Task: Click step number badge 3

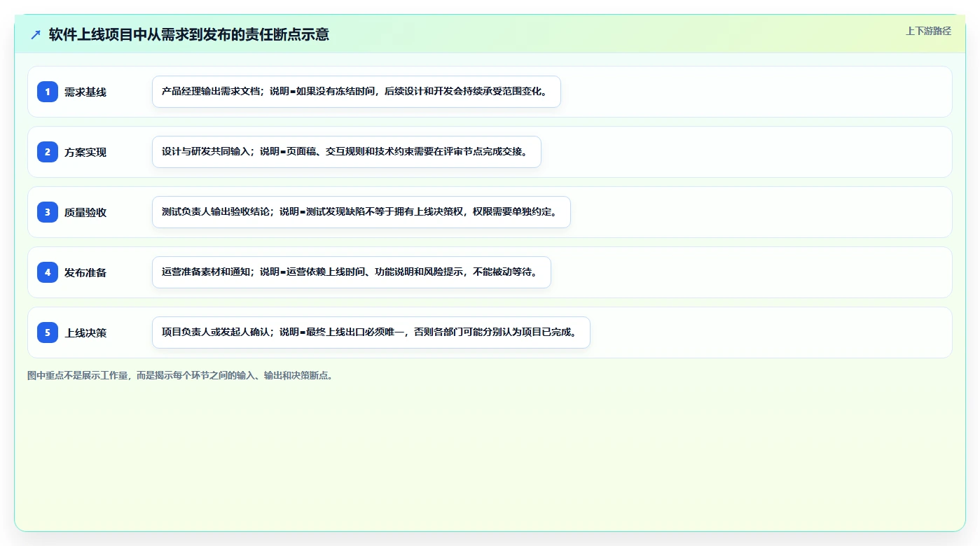Action: [48, 212]
